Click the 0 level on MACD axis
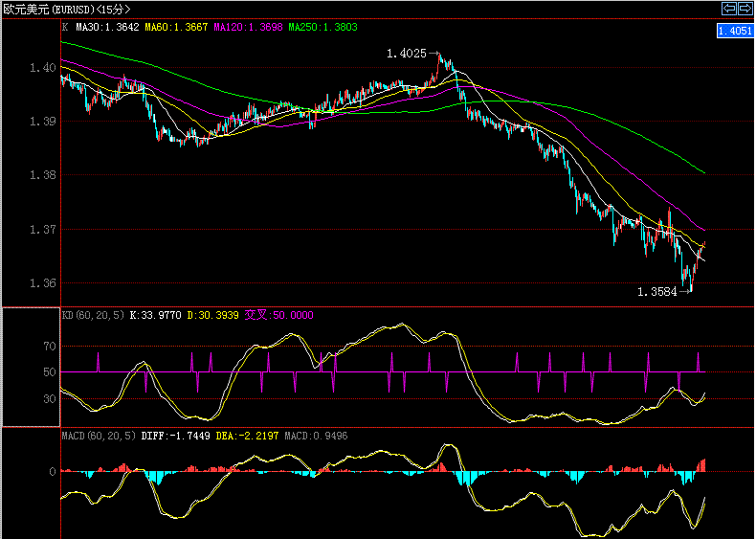The image size is (756, 539). (x=53, y=472)
